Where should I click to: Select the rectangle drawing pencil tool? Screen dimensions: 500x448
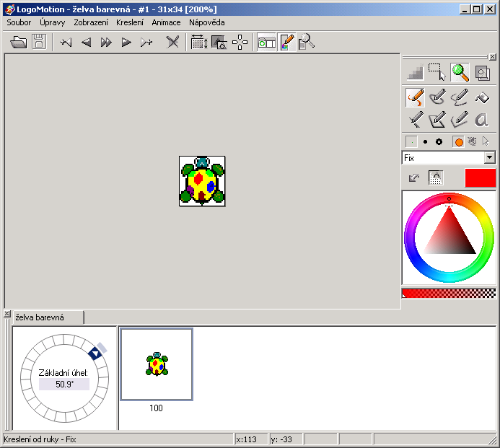pyautogui.click(x=437, y=120)
